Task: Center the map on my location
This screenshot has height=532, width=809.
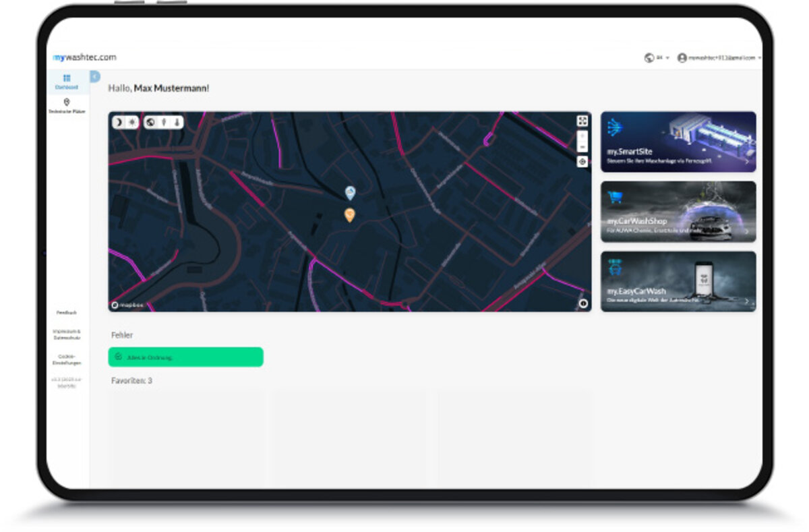Action: pos(582,162)
